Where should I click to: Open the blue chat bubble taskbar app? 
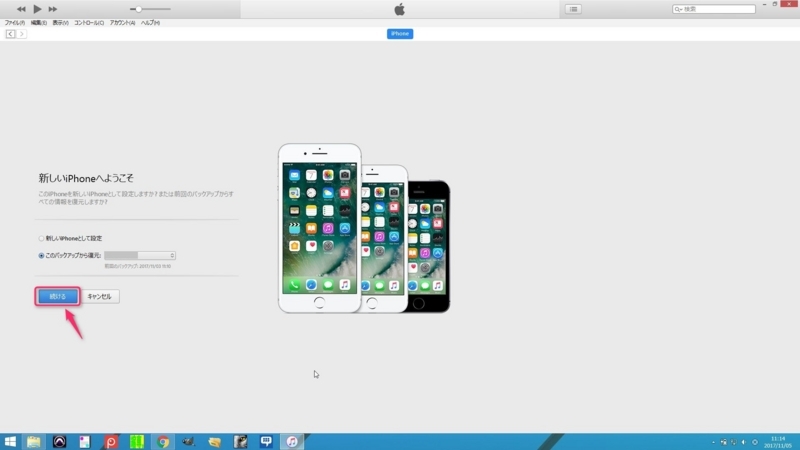[266, 441]
